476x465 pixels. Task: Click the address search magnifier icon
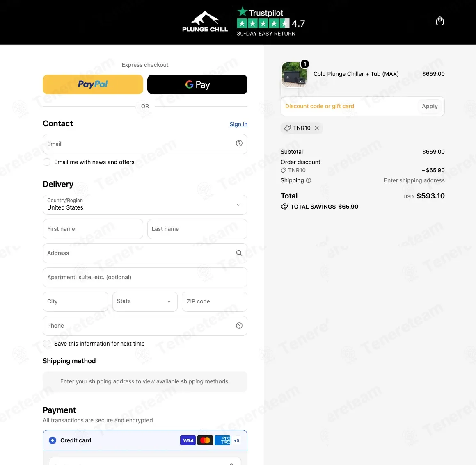[239, 253]
